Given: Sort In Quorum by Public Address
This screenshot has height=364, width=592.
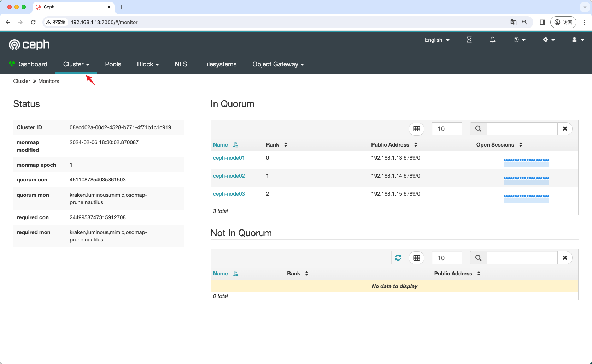Looking at the screenshot, I should click(394, 145).
